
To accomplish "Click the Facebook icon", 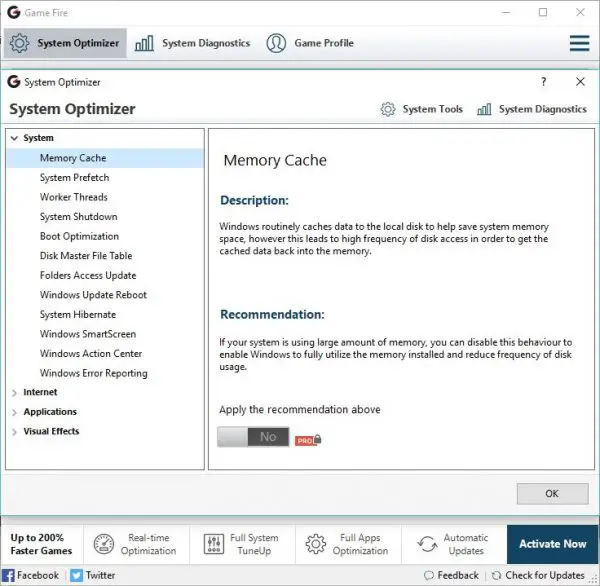I will click(8, 575).
